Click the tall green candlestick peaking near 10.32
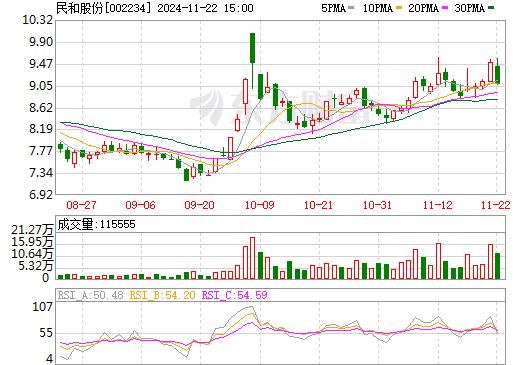The height and width of the screenshot is (365, 520). click(x=253, y=48)
